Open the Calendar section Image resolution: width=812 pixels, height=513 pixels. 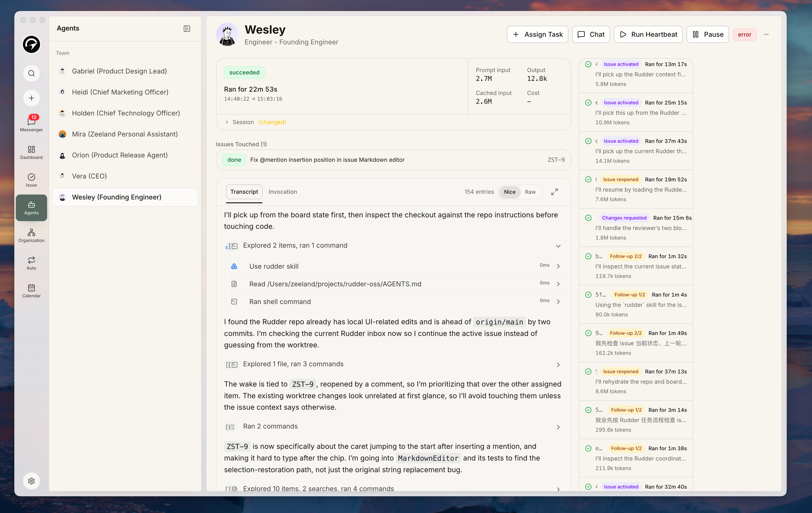tap(31, 291)
